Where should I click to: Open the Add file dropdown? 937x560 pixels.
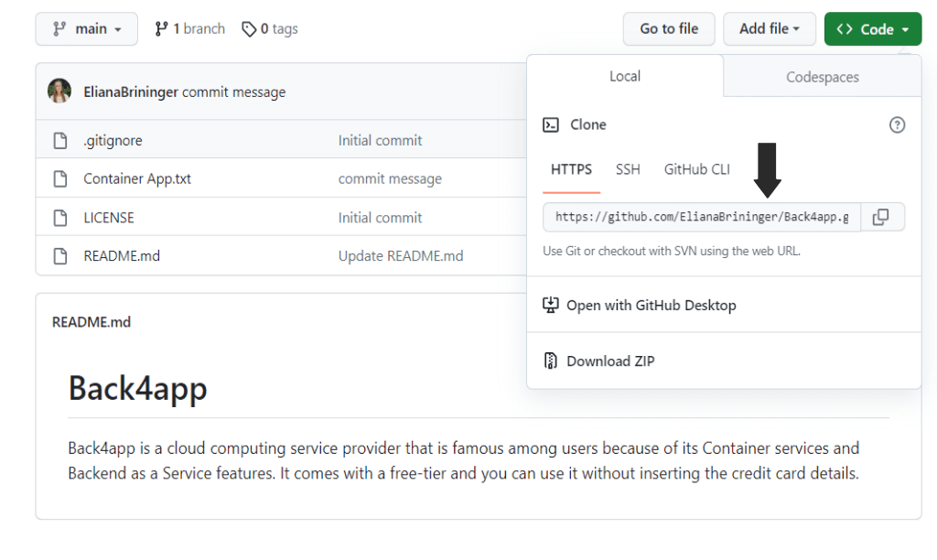(x=769, y=28)
